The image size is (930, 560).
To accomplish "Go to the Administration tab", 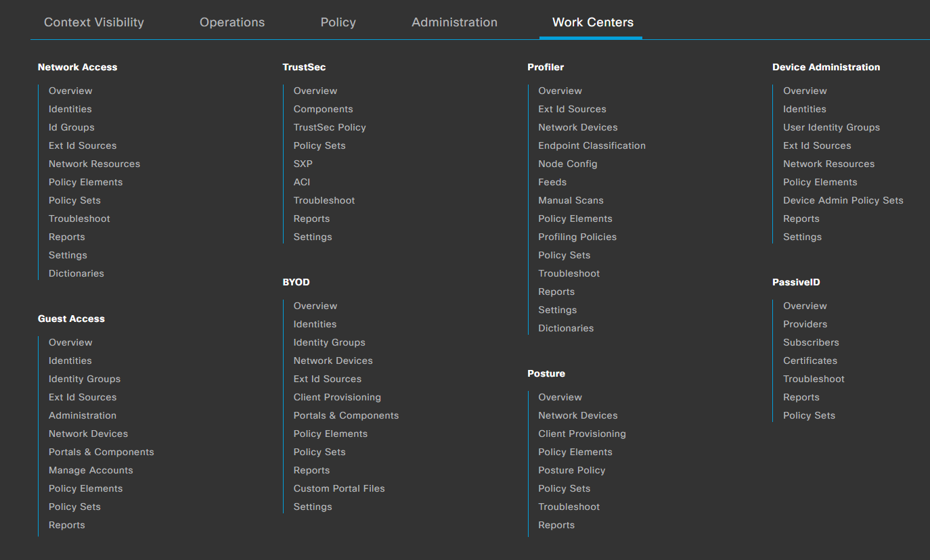I will pos(455,22).
